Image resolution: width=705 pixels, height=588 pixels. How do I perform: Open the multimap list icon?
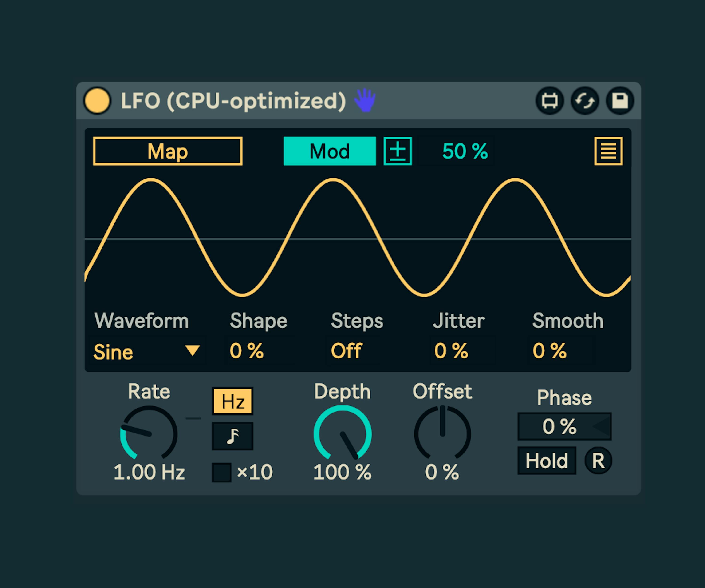pos(608,151)
